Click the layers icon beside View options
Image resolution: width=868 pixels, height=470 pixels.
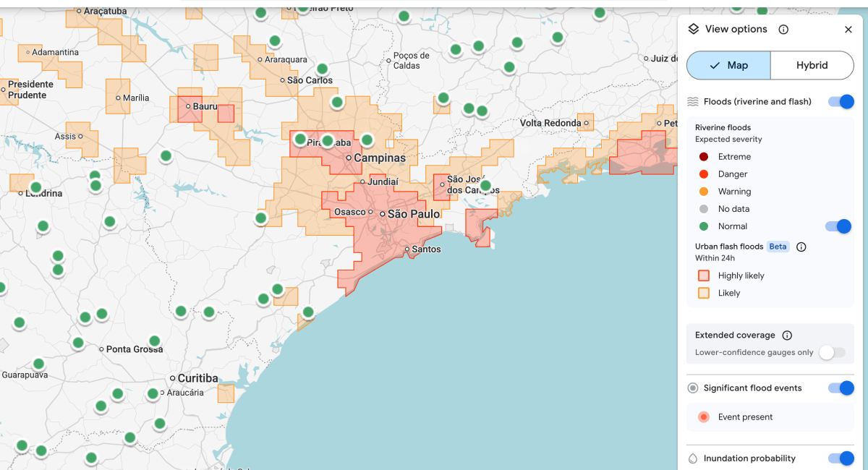[x=693, y=29]
